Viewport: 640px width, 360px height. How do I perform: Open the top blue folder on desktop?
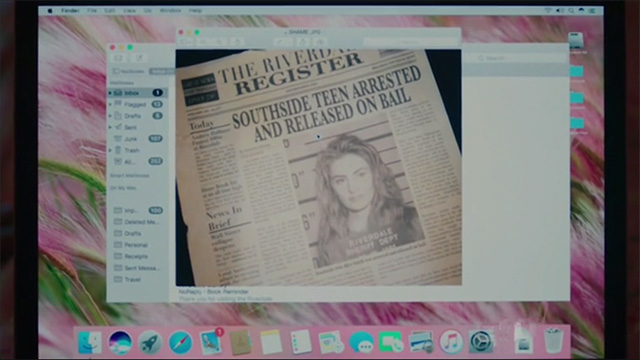[576, 72]
